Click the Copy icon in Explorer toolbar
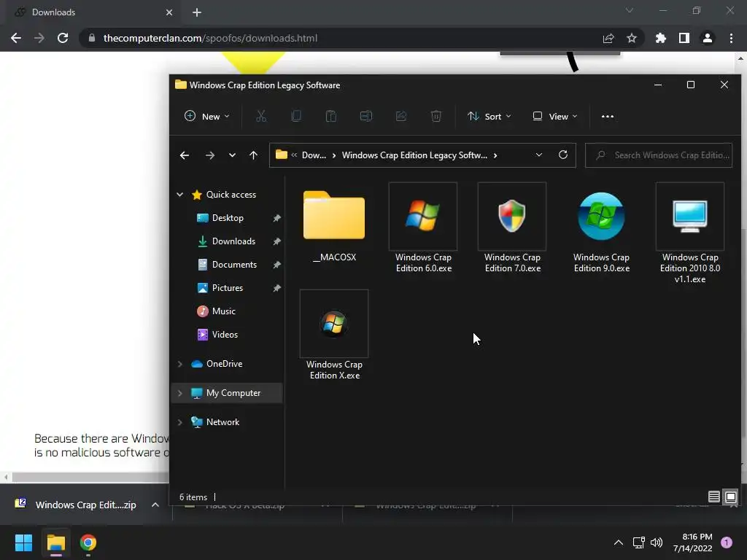 click(x=296, y=116)
